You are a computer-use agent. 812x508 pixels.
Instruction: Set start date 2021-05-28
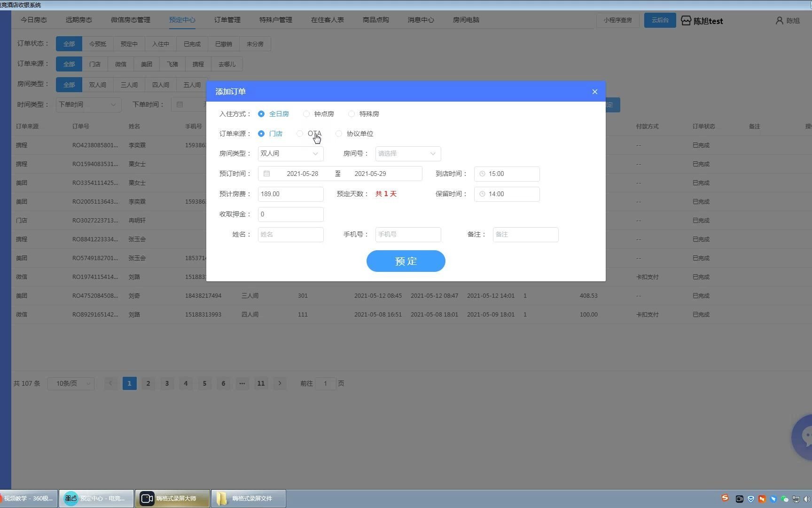[303, 174]
